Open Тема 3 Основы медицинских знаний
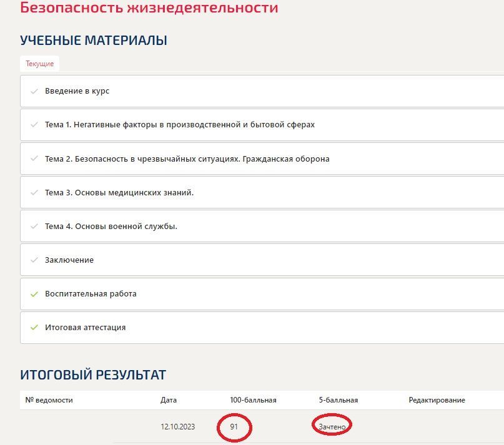 (x=262, y=192)
